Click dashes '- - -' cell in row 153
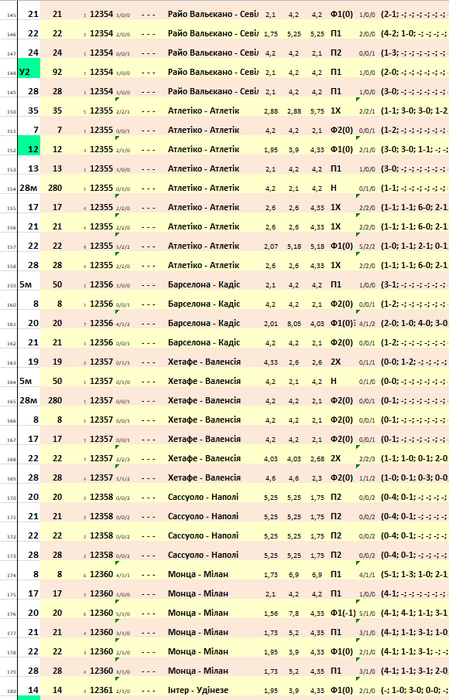The image size is (449, 700). click(148, 169)
